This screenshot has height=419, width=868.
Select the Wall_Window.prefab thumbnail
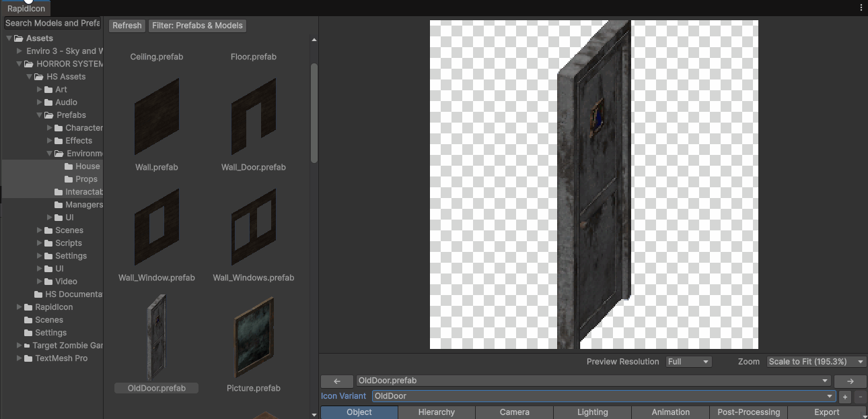point(157,227)
